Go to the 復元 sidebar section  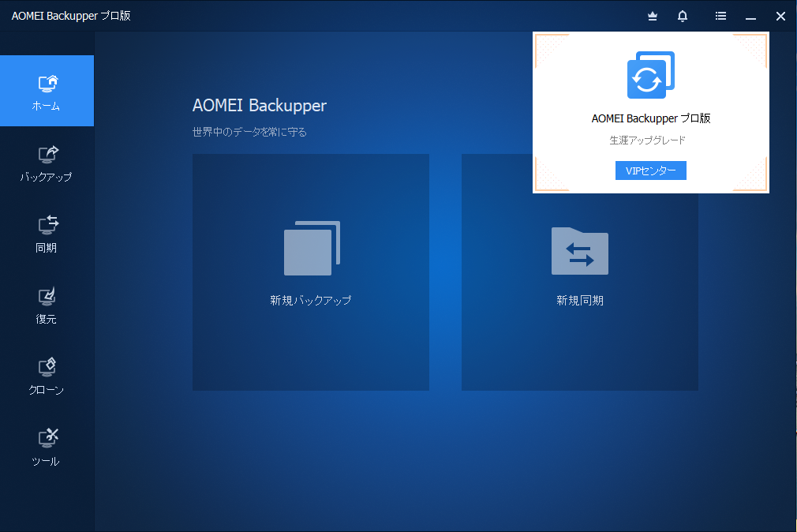47,305
